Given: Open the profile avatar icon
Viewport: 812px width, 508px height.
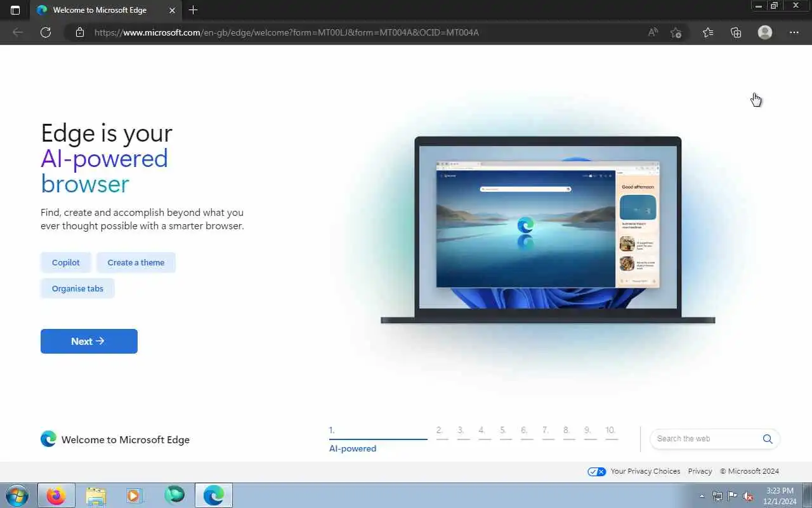Looking at the screenshot, I should [765, 32].
